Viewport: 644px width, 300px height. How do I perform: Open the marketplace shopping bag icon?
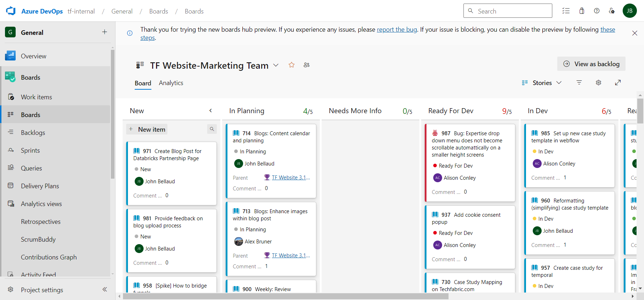pos(582,11)
